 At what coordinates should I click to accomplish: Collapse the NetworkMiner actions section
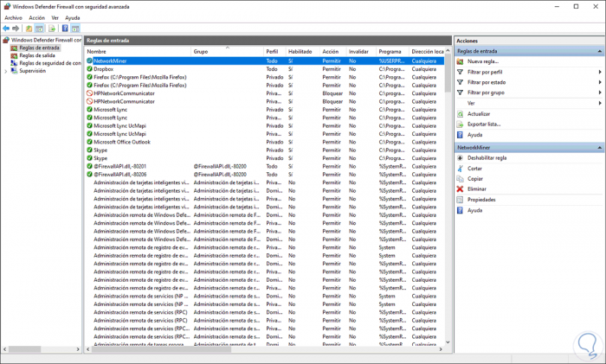tap(599, 148)
